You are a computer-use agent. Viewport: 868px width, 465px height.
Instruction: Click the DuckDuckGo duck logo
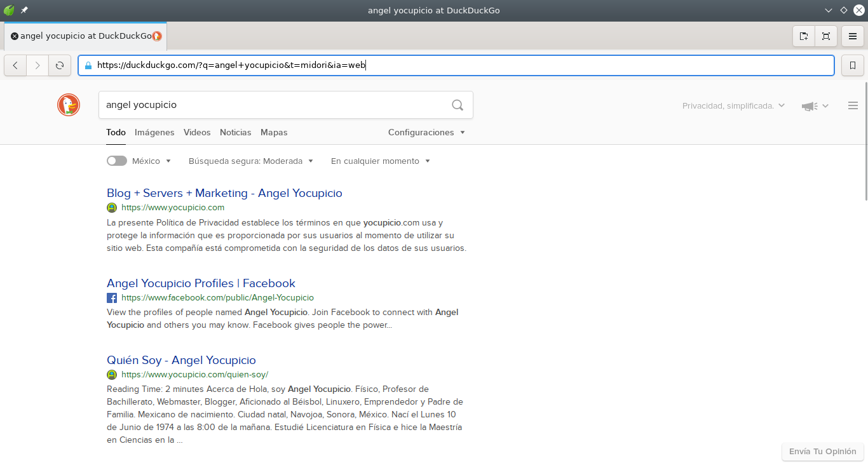coord(69,105)
